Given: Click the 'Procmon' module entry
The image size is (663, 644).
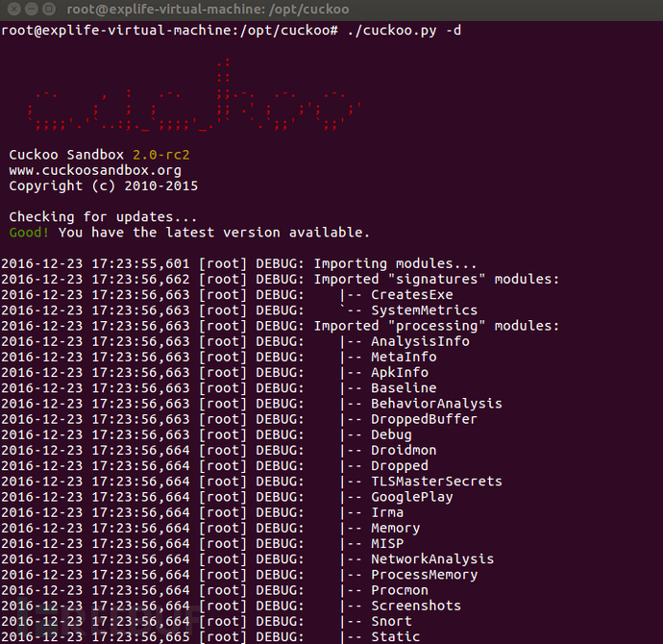Looking at the screenshot, I should (400, 590).
